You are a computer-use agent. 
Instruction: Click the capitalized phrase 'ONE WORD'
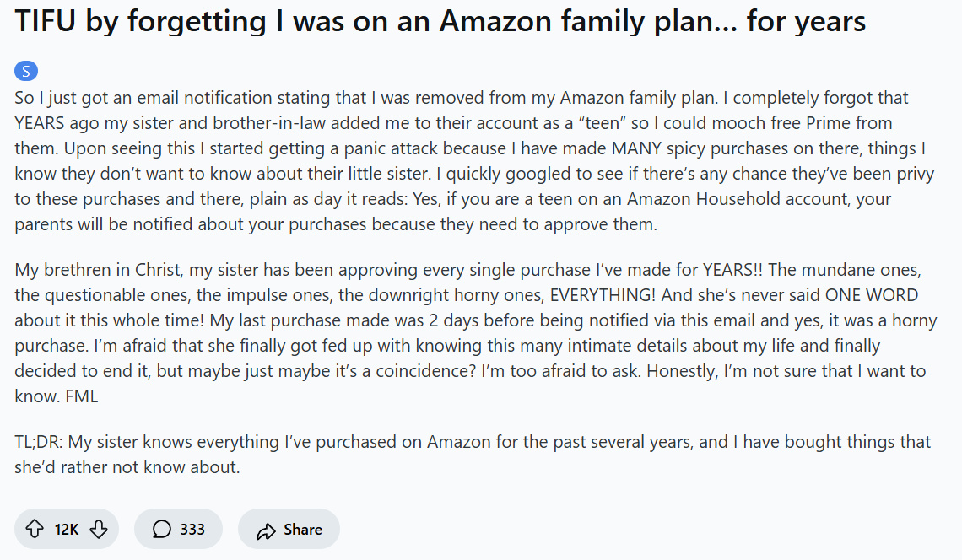coord(872,296)
